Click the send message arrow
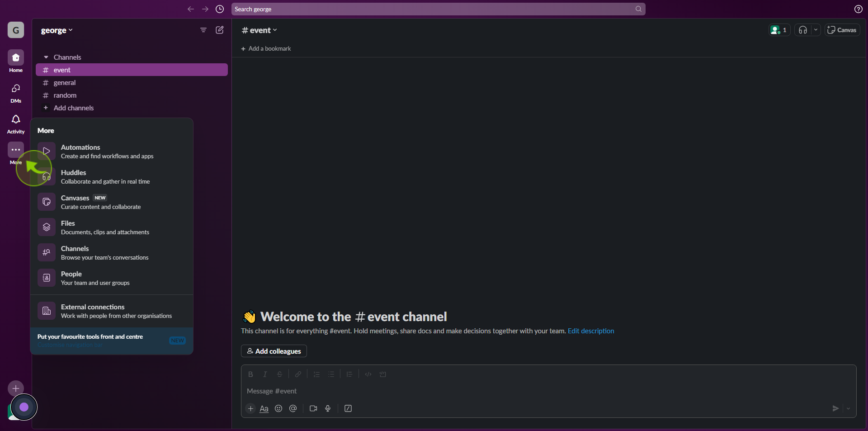The image size is (868, 431). pos(835,408)
